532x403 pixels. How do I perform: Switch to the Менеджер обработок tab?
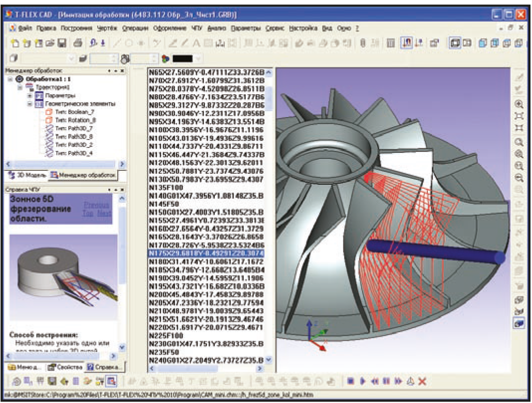[x=83, y=175]
